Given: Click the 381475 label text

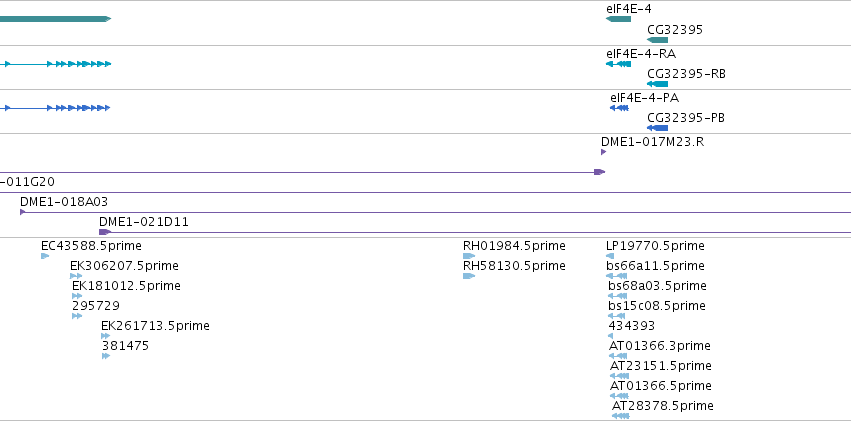Looking at the screenshot, I should pyautogui.click(x=125, y=346).
